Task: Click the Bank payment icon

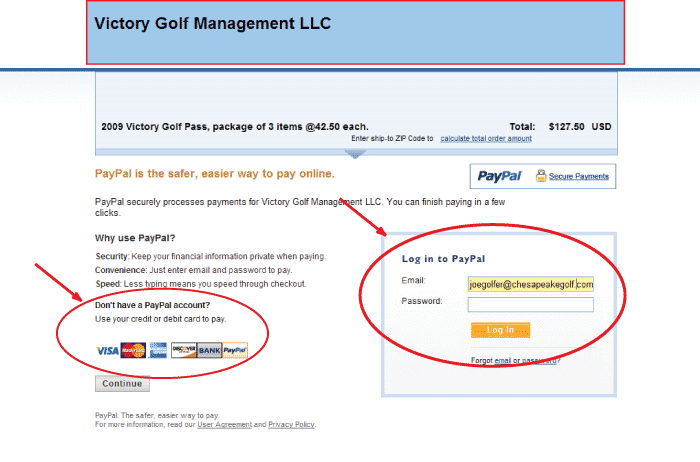Action: pyautogui.click(x=209, y=350)
